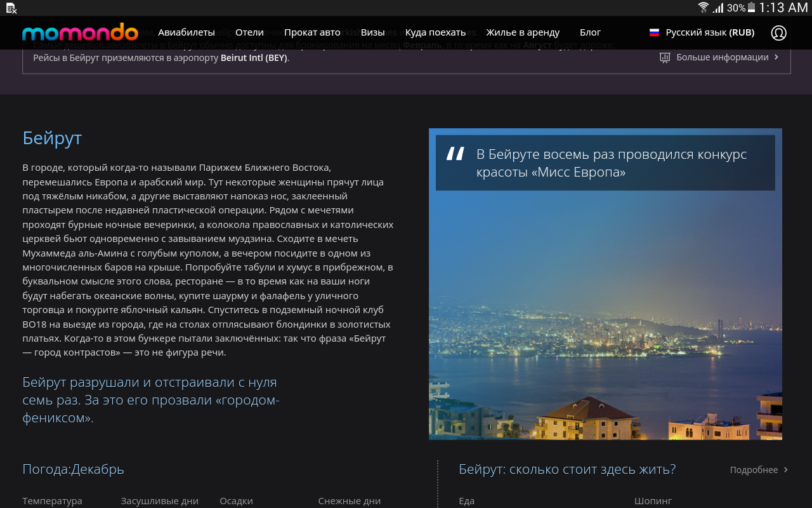This screenshot has height=508, width=812.
Task: Tap the signal strength status icon
Action: tap(718, 8)
